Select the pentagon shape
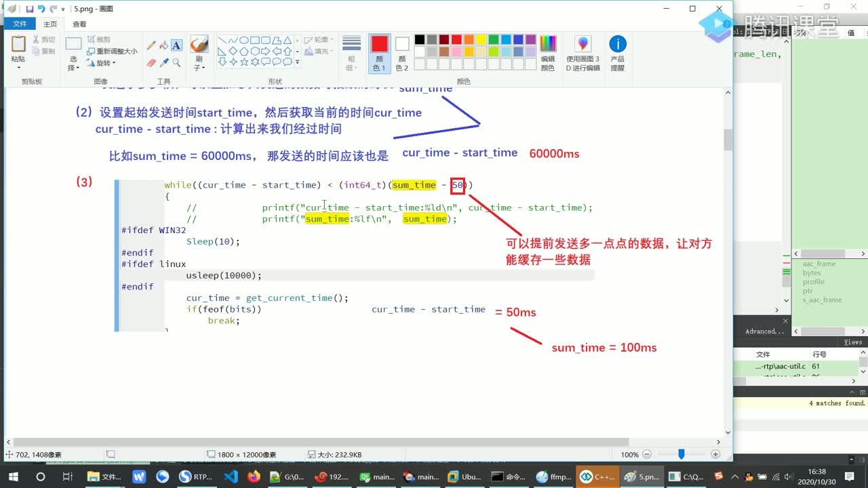The width and height of the screenshot is (868, 488). pyautogui.click(x=244, y=51)
